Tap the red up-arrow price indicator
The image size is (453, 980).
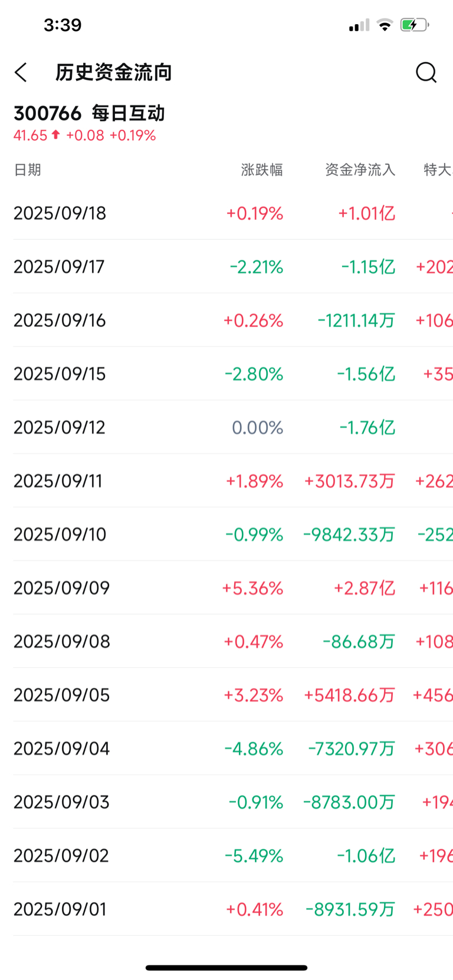click(55, 135)
